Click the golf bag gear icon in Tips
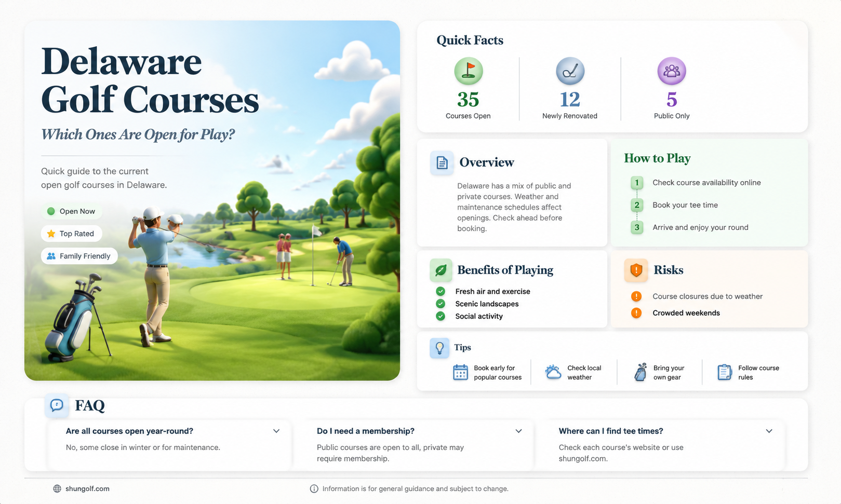This screenshot has width=841, height=504. point(640,372)
